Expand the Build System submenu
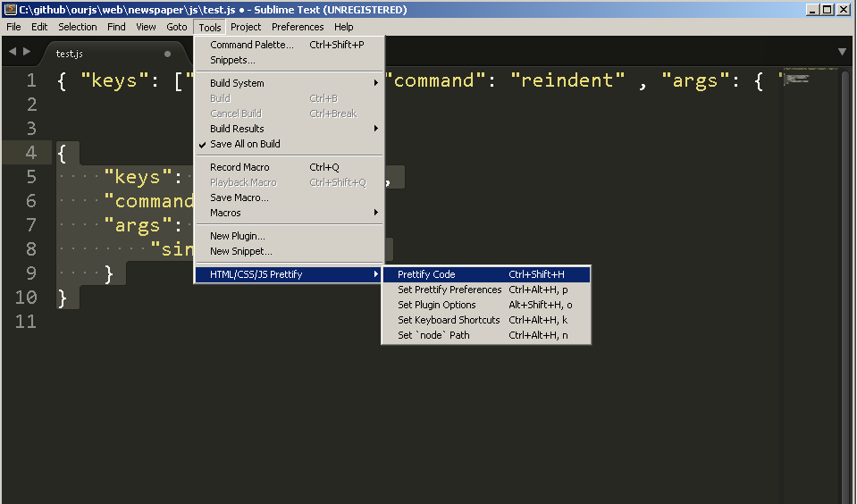Screen dimensions: 857x504 (x=290, y=83)
